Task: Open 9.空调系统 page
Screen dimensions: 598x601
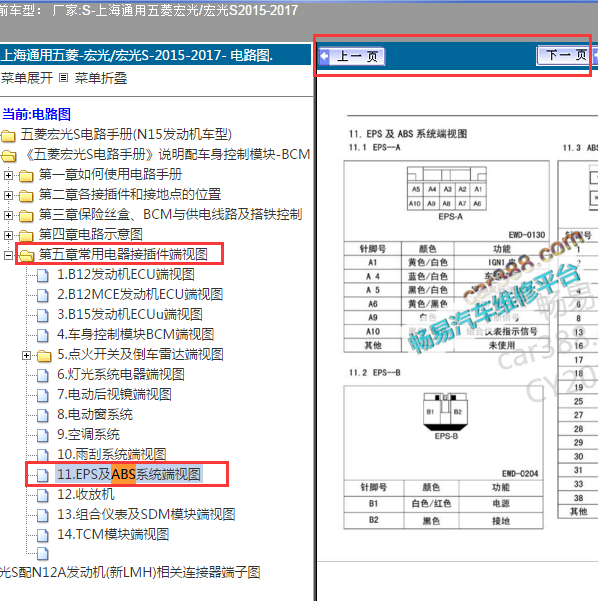Action: (89, 434)
